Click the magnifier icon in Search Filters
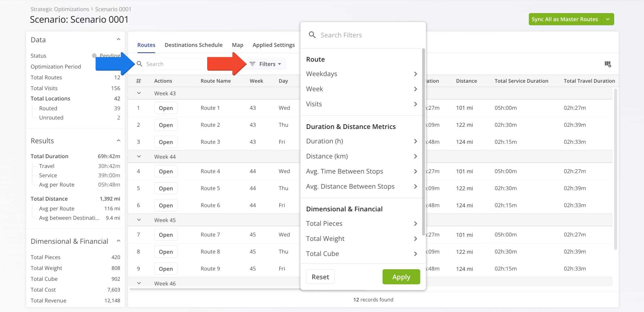This screenshot has height=312, width=644. pos(312,35)
